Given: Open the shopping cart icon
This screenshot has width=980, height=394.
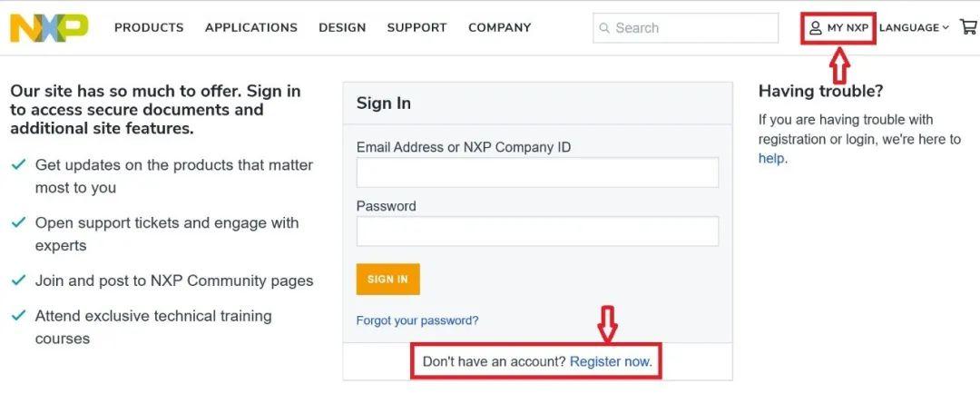Looking at the screenshot, I should click(x=968, y=27).
